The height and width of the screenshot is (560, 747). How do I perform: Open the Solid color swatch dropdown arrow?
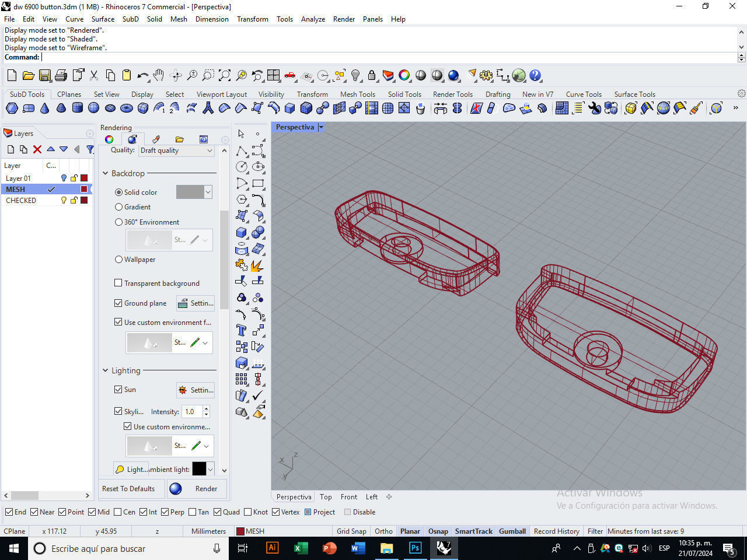tap(208, 192)
